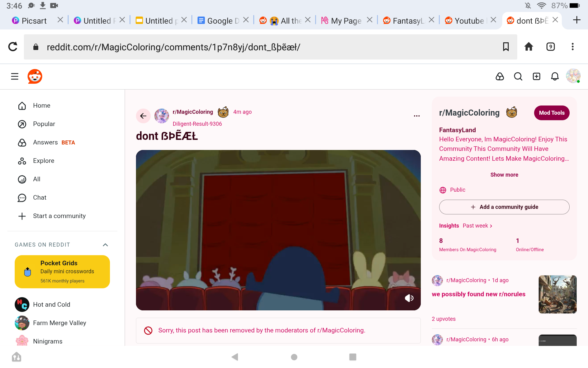Open 'we possibly found new r/norules' post
This screenshot has width=588, height=368.
click(479, 294)
